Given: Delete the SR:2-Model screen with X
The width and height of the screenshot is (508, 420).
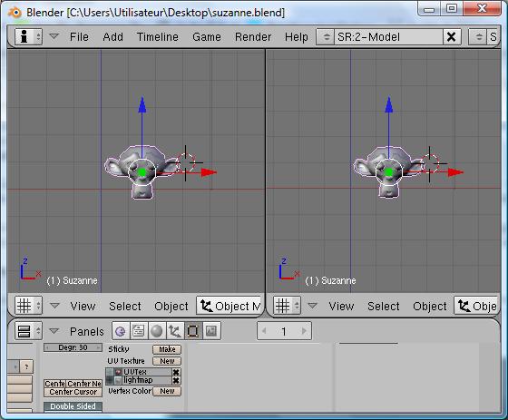Looking at the screenshot, I should 452,36.
